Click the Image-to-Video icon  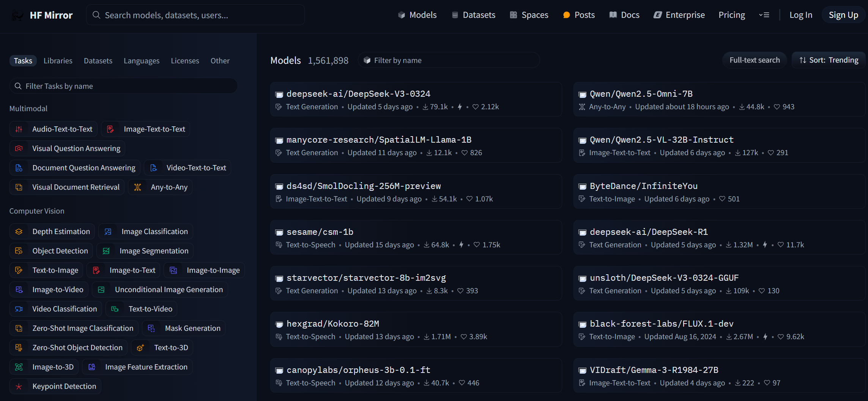tap(19, 290)
